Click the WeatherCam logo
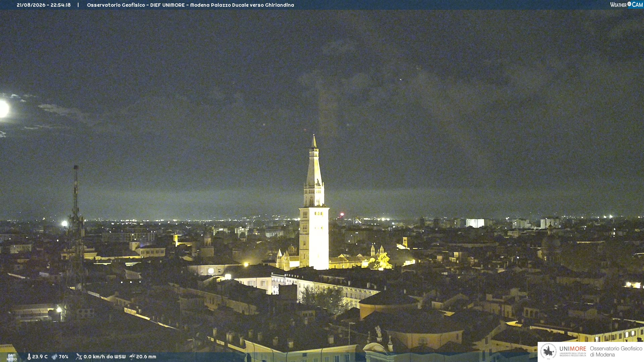This screenshot has width=644, height=362. pyautogui.click(x=626, y=5)
